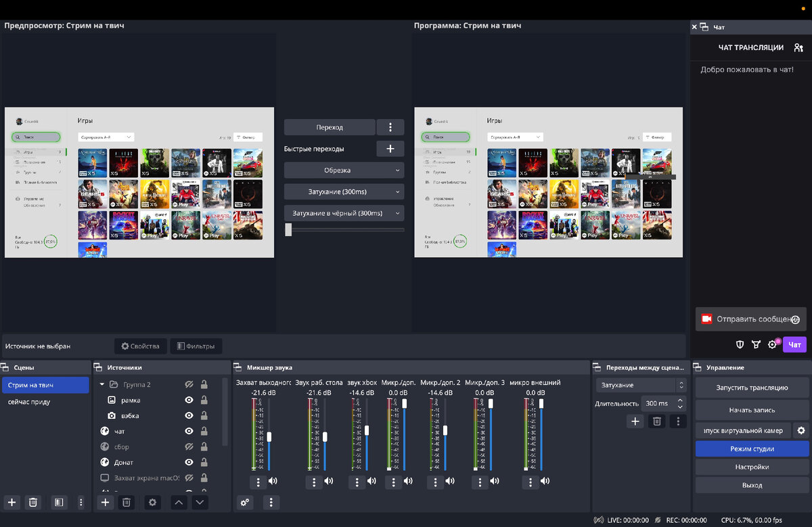Click the studio transition T-bar slider handle
This screenshot has width=812, height=527.
pos(288,229)
